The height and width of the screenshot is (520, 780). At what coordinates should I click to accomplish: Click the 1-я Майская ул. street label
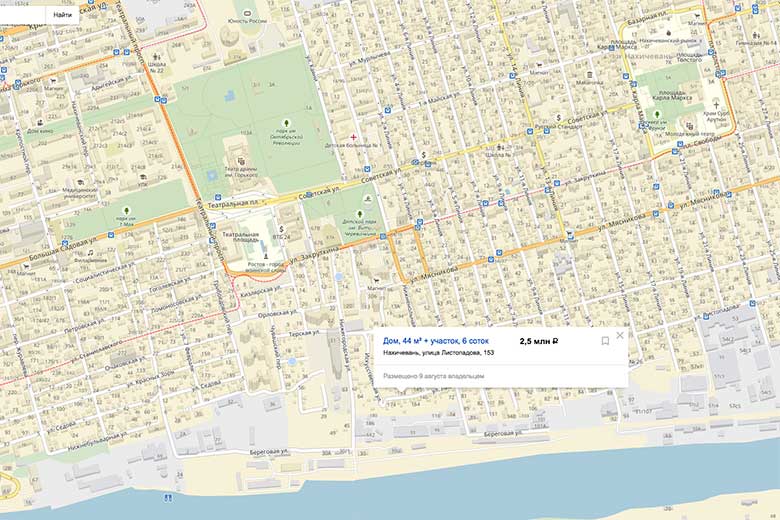click(x=440, y=99)
